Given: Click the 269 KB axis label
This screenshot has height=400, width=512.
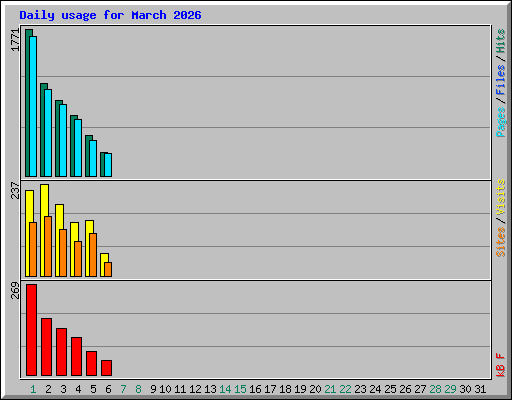Looking at the screenshot, I should (15, 290).
